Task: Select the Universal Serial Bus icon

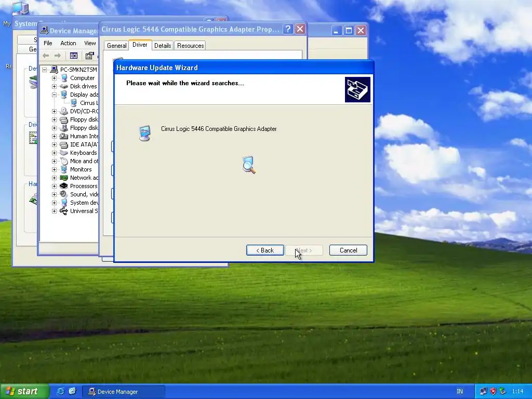Action: tap(64, 211)
